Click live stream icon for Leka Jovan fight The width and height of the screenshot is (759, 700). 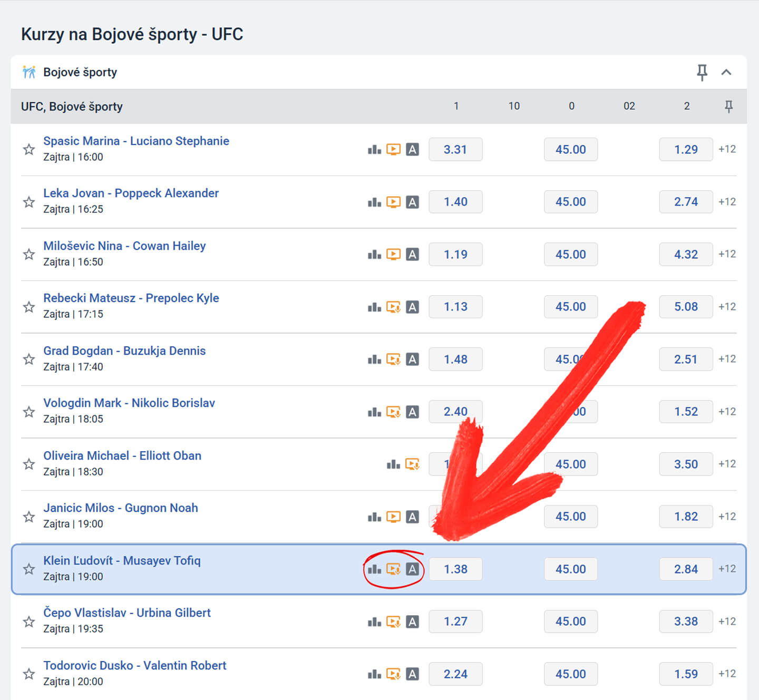coord(393,202)
